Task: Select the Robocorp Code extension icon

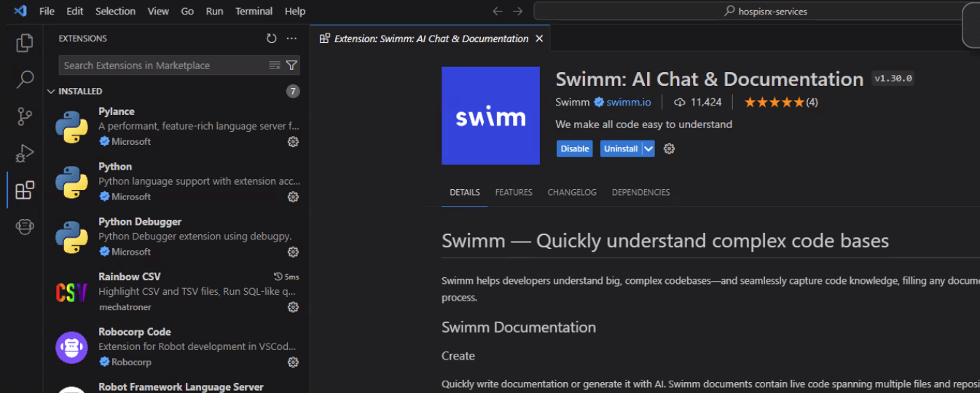Action: click(x=71, y=347)
